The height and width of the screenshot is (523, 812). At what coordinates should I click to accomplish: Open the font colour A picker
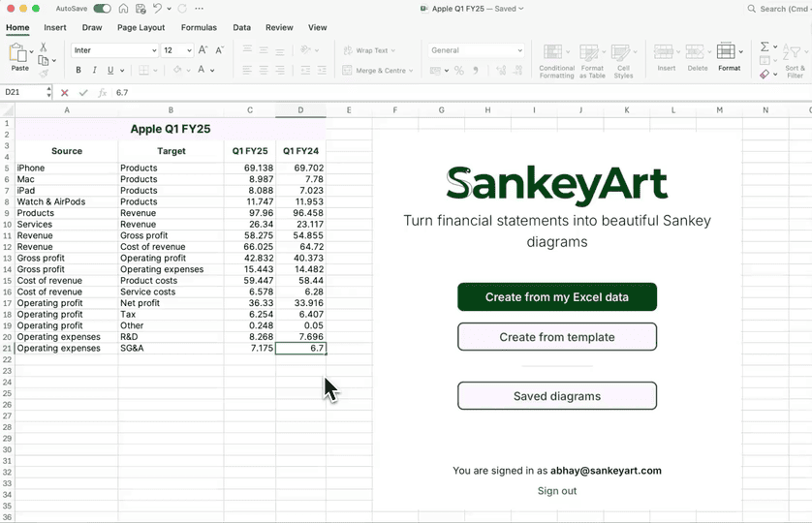[x=201, y=71]
